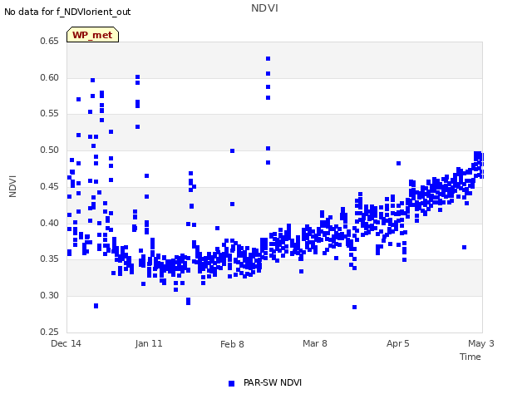Click the 0.55 y-axis value
Image resolution: width=532 pixels, height=399 pixels.
tap(49, 114)
